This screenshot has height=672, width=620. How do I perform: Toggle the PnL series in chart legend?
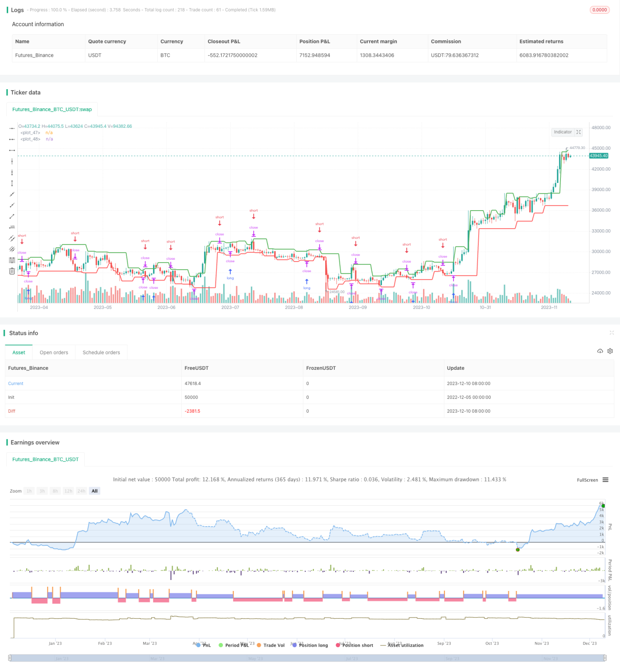coord(204,645)
